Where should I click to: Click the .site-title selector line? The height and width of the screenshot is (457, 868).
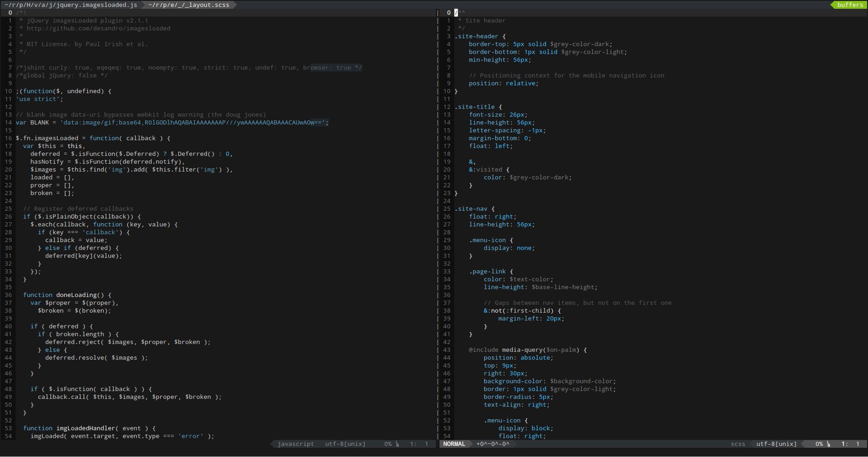478,107
